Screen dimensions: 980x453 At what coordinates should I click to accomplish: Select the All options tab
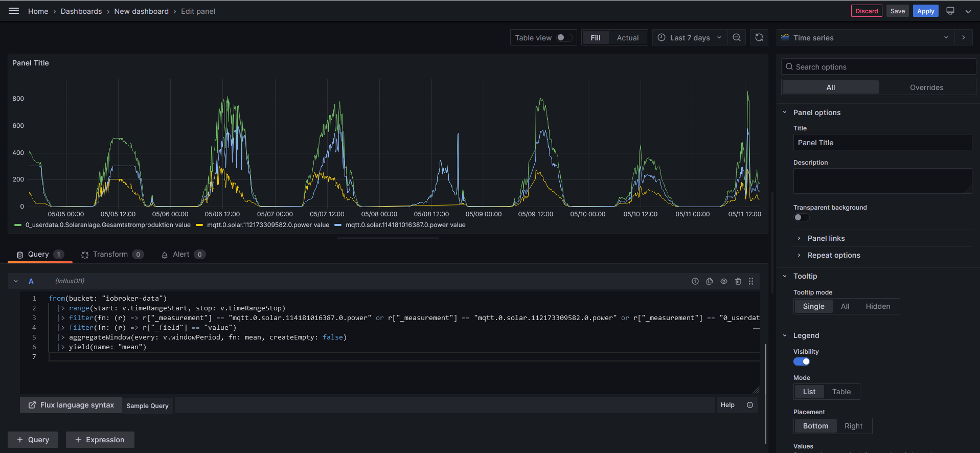click(830, 87)
